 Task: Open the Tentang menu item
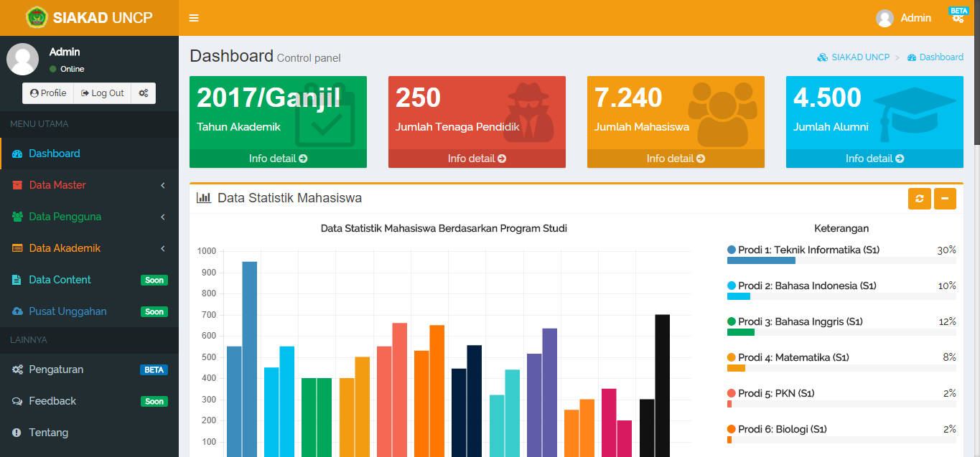point(89,433)
